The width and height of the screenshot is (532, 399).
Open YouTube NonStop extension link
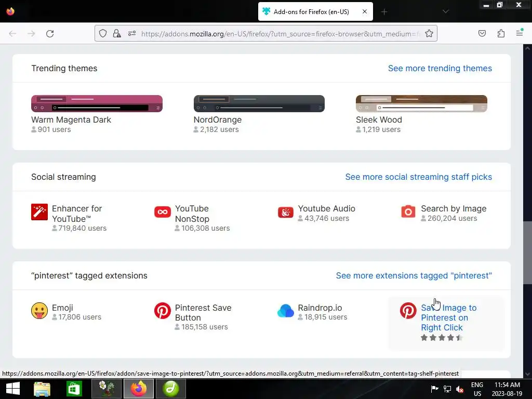point(192,214)
